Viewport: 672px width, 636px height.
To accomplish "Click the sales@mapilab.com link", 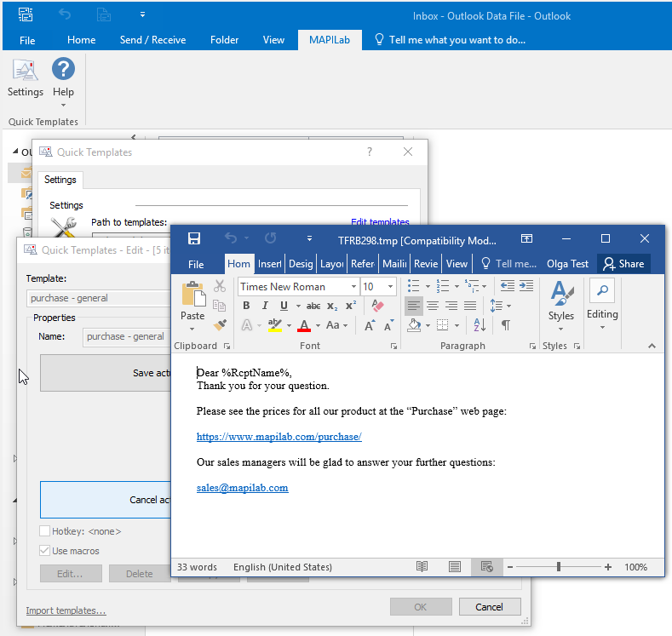I will click(242, 488).
